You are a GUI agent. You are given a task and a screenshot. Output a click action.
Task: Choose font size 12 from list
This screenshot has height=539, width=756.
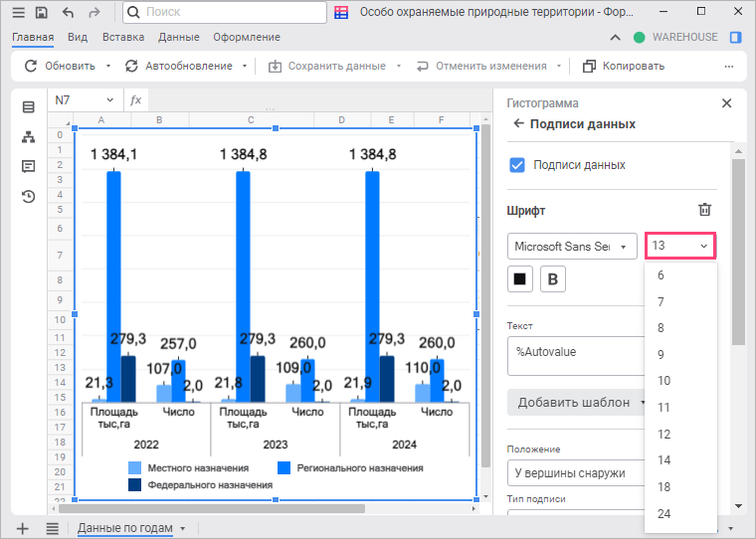coord(680,434)
